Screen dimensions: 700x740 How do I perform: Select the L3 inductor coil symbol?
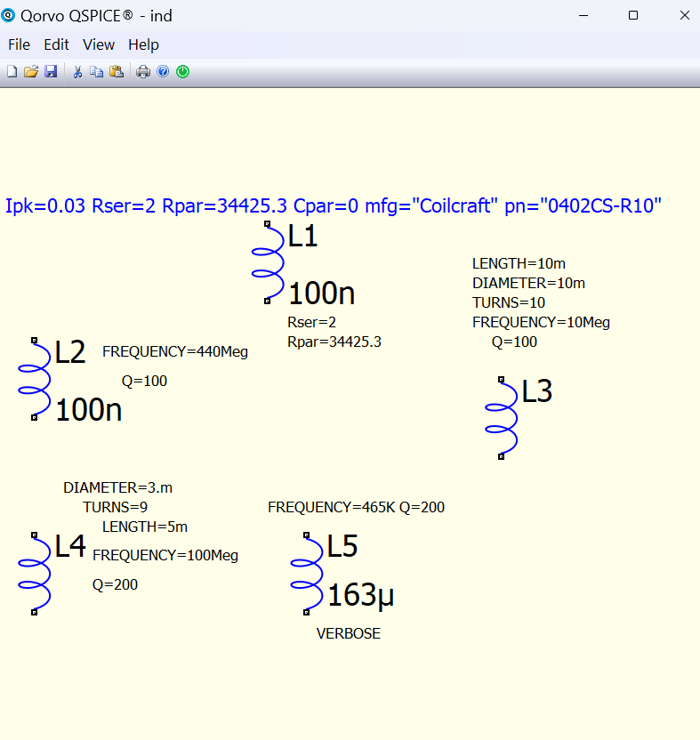pos(503,417)
